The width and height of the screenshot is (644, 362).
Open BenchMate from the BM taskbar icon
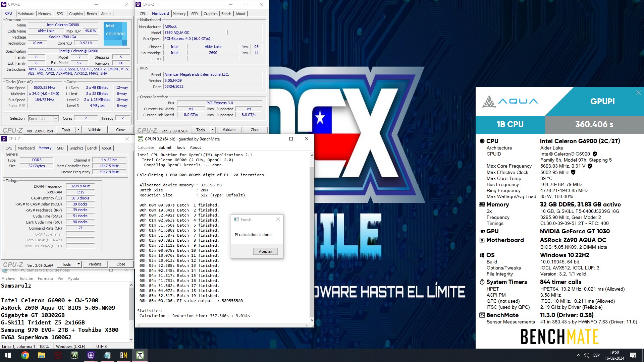[123, 355]
